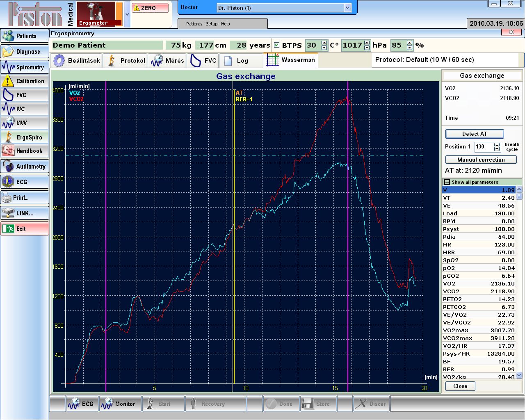This screenshot has height=420, width=525.
Task: Switch to the Protokol tab
Action: click(125, 61)
